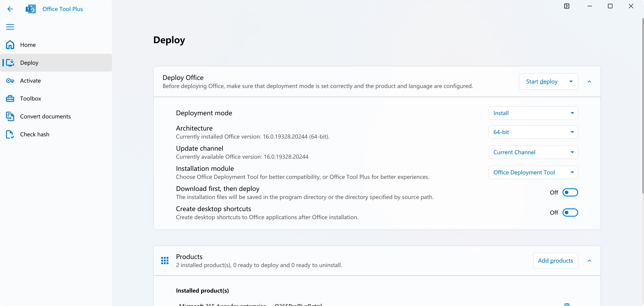Image resolution: width=644 pixels, height=306 pixels.
Task: Go back using the arrow button
Action: (x=10, y=9)
